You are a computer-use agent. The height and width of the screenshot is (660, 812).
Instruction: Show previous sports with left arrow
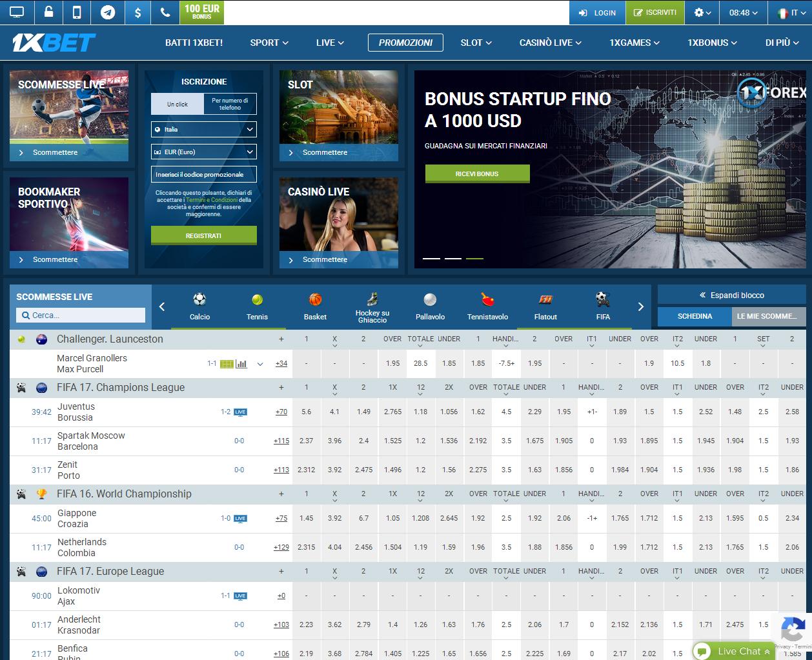point(162,306)
